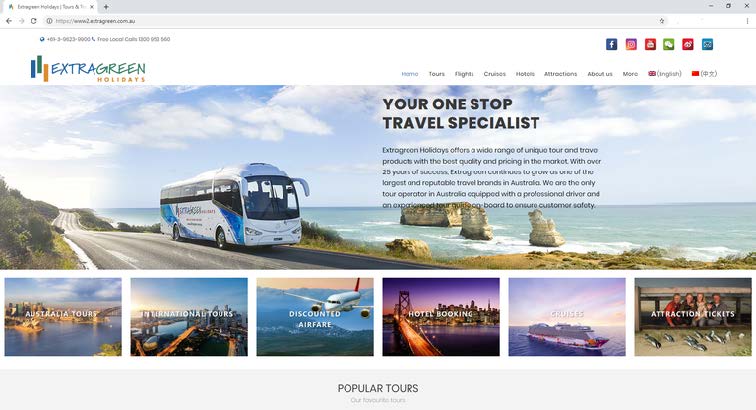Switch language to 中文
The image size is (756, 410).
pyautogui.click(x=704, y=74)
